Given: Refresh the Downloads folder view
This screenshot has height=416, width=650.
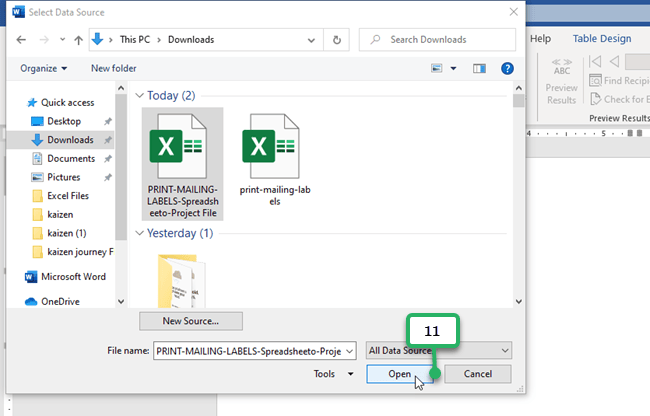Looking at the screenshot, I should click(337, 40).
